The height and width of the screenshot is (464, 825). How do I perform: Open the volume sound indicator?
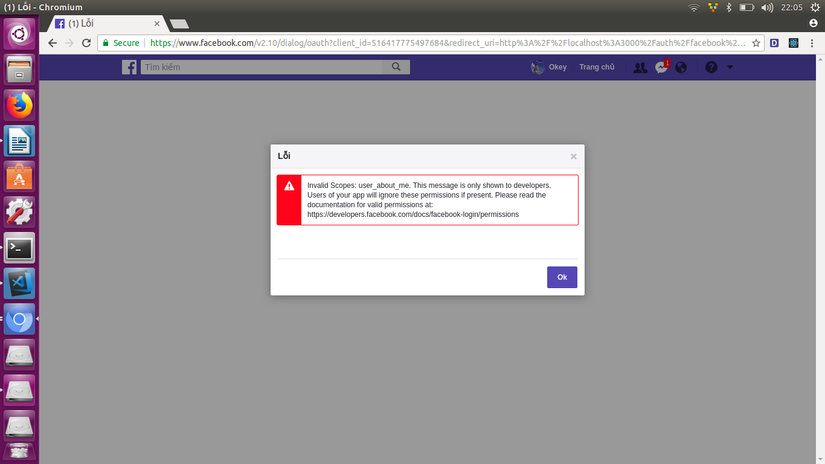pyautogui.click(x=767, y=7)
